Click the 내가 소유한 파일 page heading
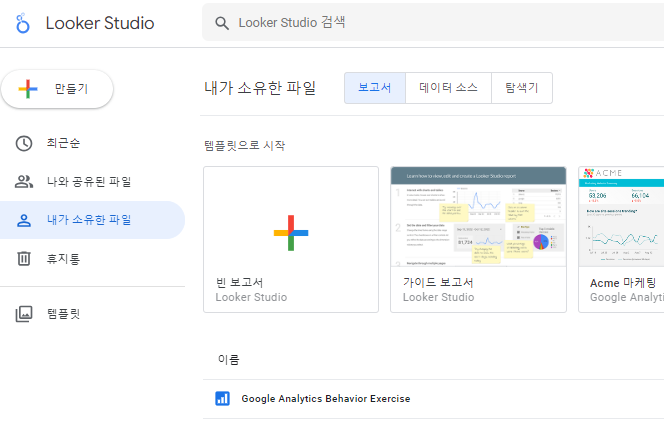 point(260,88)
